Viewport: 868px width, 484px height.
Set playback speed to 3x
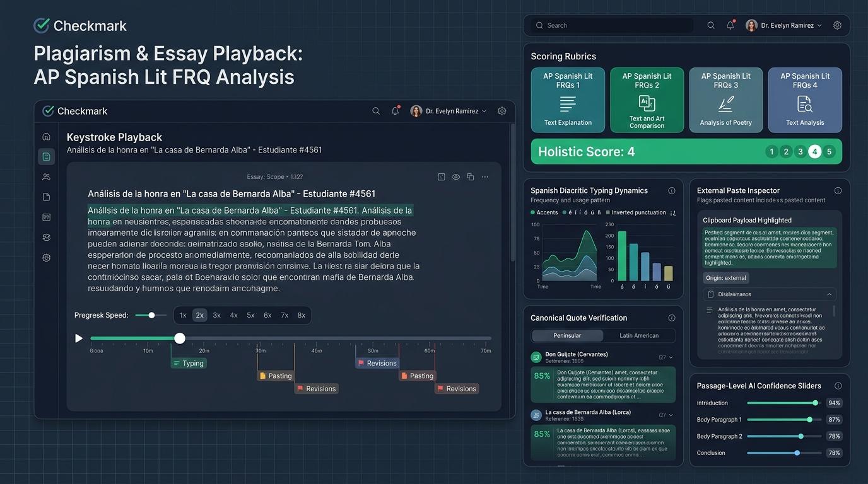point(217,315)
